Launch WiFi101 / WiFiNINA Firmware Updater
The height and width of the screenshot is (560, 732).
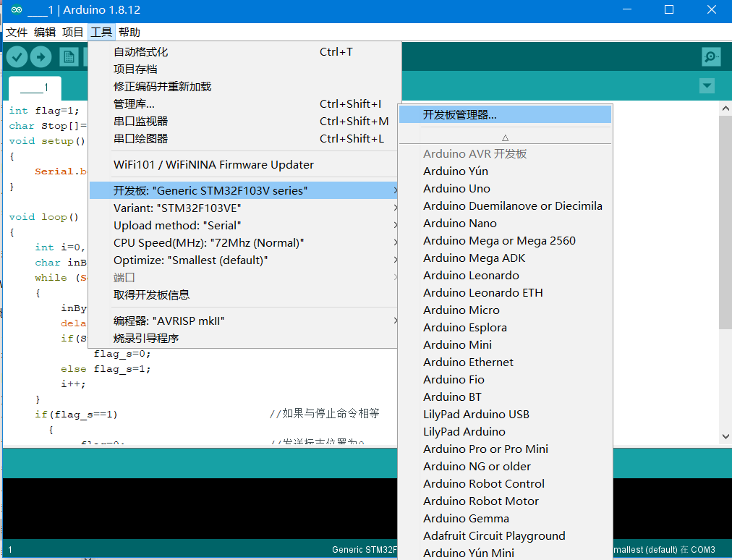coord(243,164)
